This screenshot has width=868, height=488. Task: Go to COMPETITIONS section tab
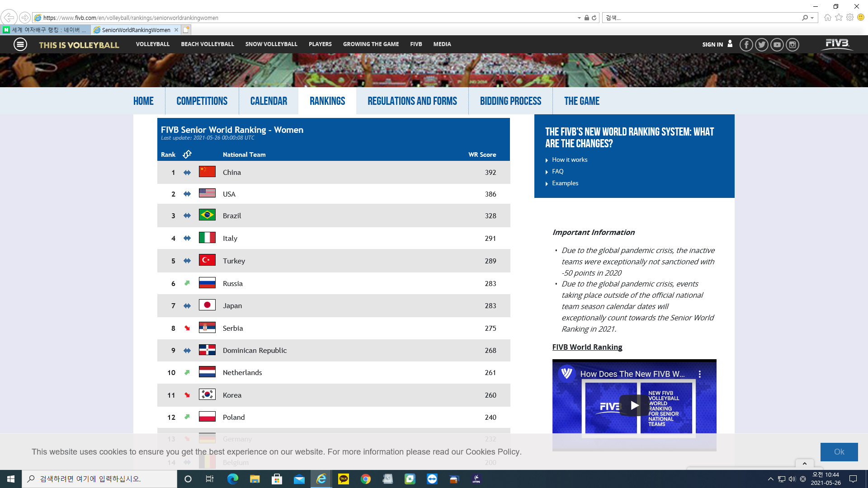click(202, 101)
